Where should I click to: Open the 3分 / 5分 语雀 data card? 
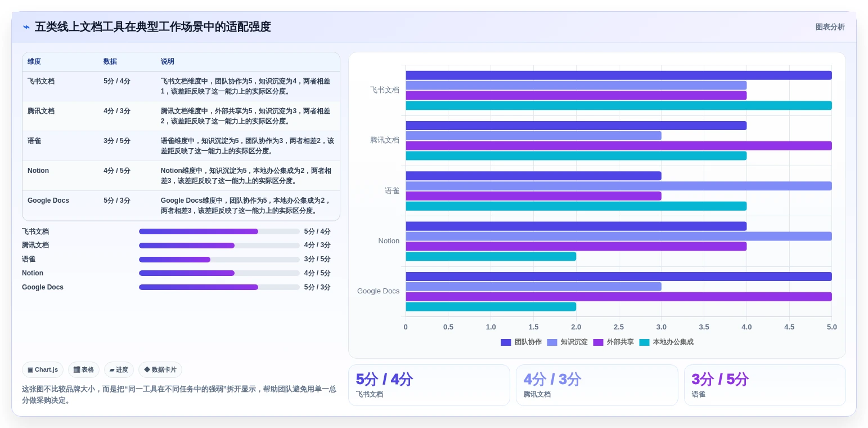[x=765, y=385]
